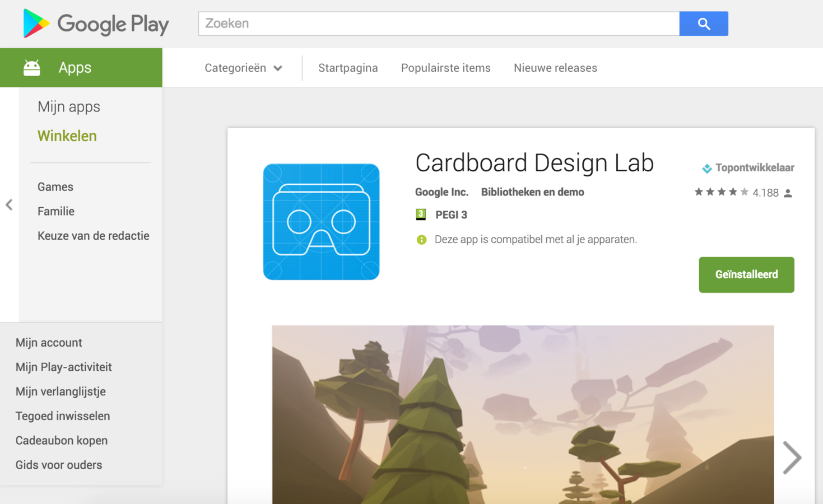Open Keuze van de redactie
The height and width of the screenshot is (504, 823).
click(x=93, y=236)
